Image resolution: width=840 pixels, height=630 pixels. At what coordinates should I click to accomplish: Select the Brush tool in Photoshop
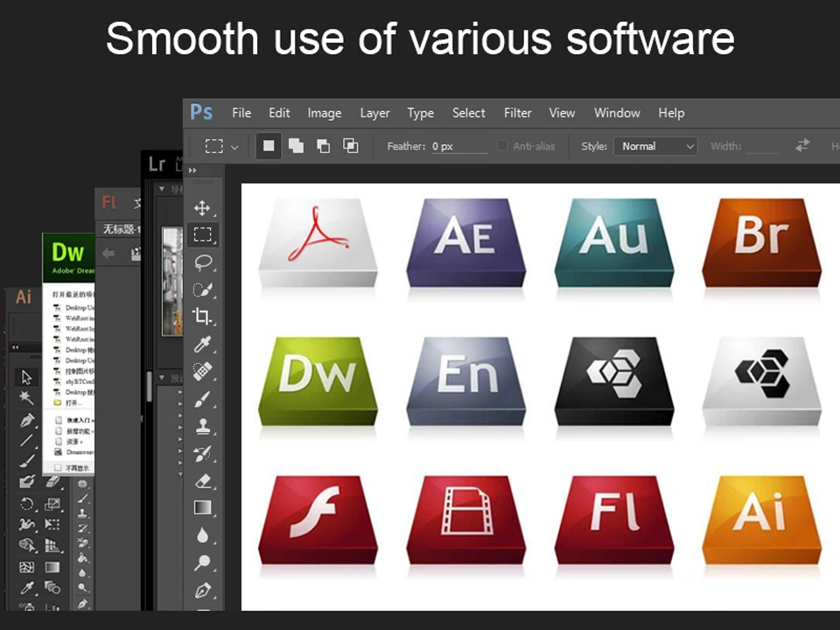pos(202,399)
